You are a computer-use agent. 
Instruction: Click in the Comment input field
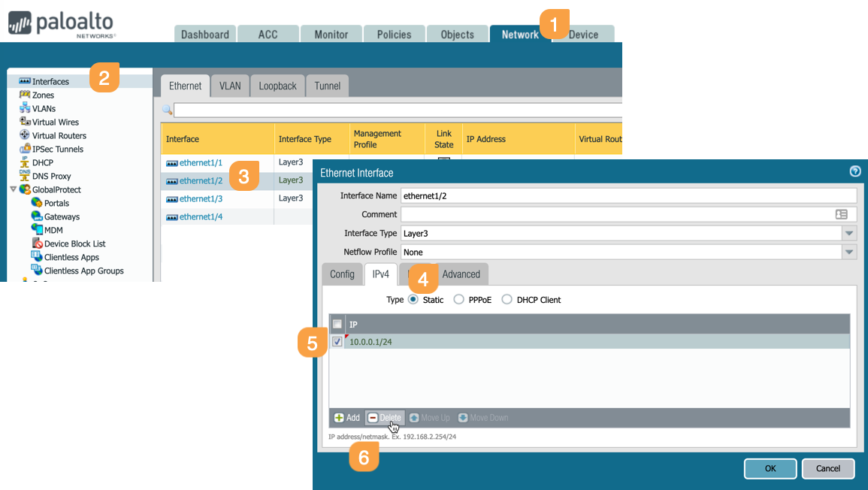pyautogui.click(x=628, y=214)
